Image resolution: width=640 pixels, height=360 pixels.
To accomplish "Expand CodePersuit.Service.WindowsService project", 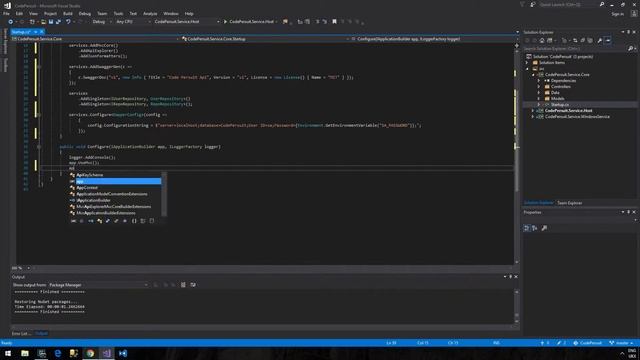I will (x=533, y=117).
